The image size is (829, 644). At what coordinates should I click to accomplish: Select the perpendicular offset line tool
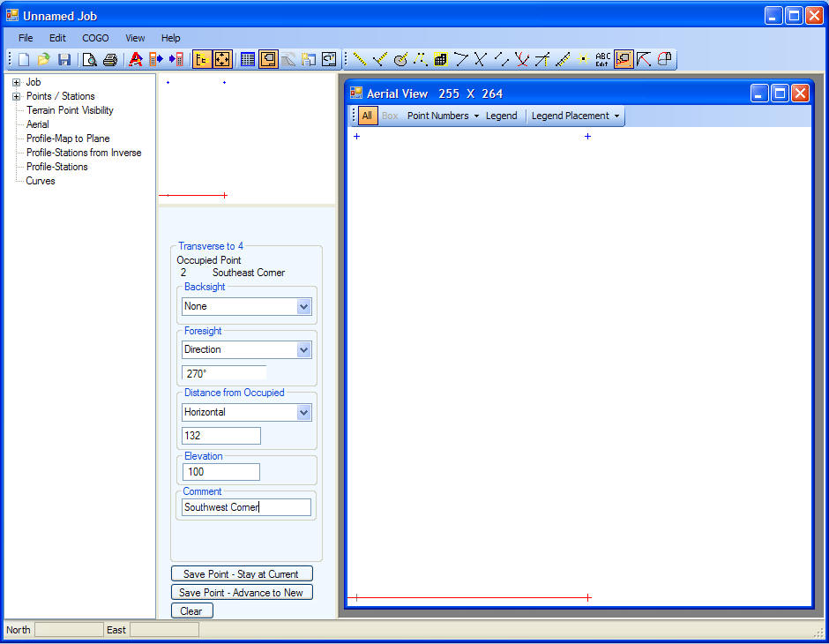pos(379,59)
